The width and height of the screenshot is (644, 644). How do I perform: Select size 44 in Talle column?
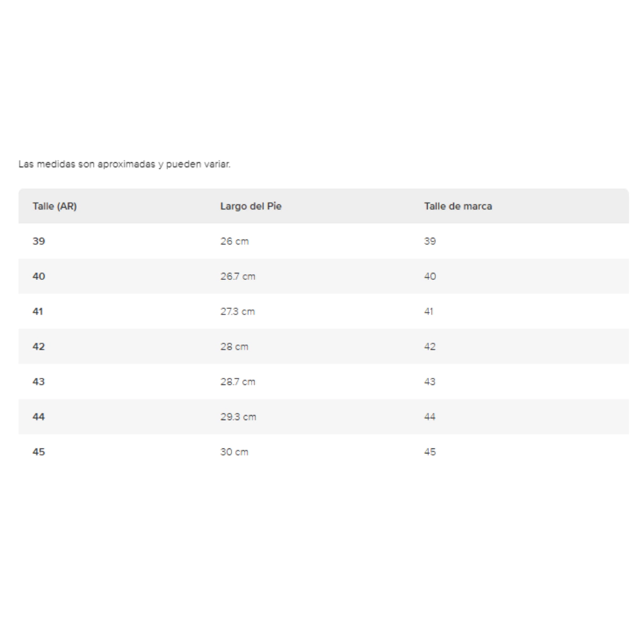coord(38,417)
